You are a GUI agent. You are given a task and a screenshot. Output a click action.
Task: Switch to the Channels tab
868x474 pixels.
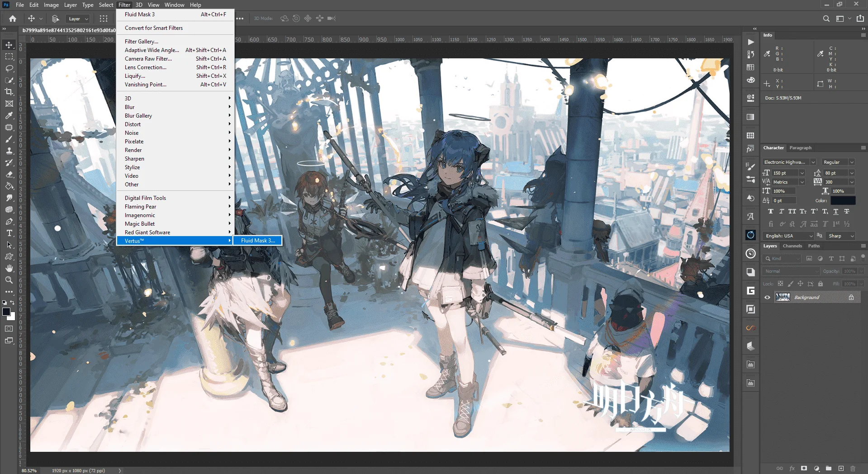(x=792, y=246)
